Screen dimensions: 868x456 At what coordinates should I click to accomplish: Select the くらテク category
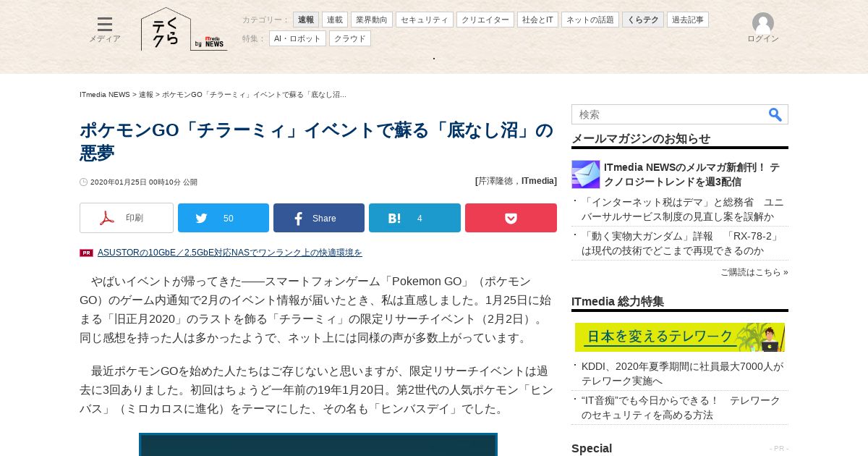(x=643, y=20)
